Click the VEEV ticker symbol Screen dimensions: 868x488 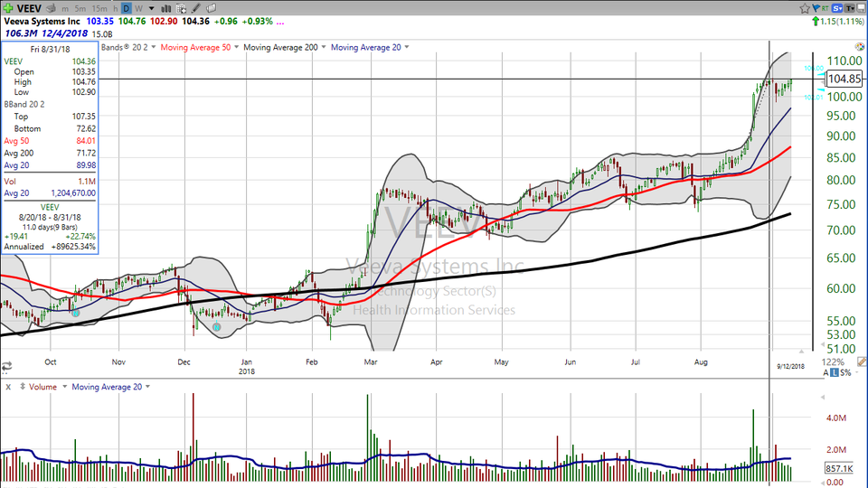click(x=29, y=8)
